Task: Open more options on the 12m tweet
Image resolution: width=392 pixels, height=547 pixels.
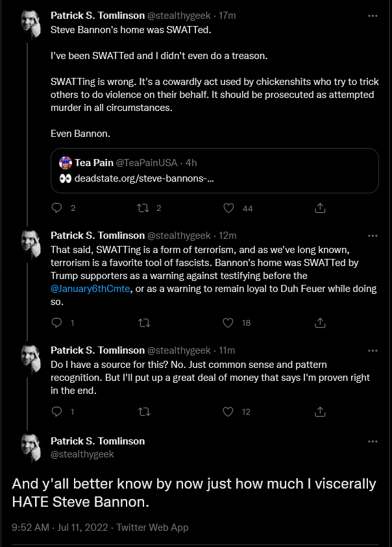Action: click(x=373, y=236)
